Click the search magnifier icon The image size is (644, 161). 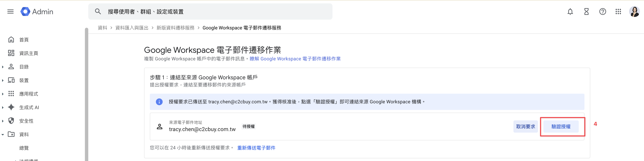point(98,11)
